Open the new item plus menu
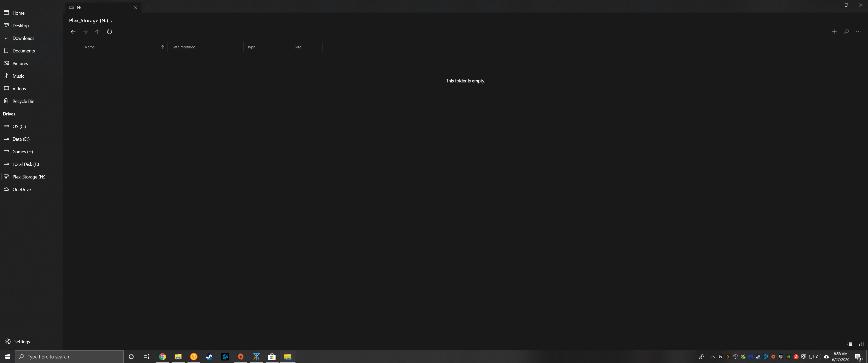The width and height of the screenshot is (868, 363). click(x=834, y=32)
